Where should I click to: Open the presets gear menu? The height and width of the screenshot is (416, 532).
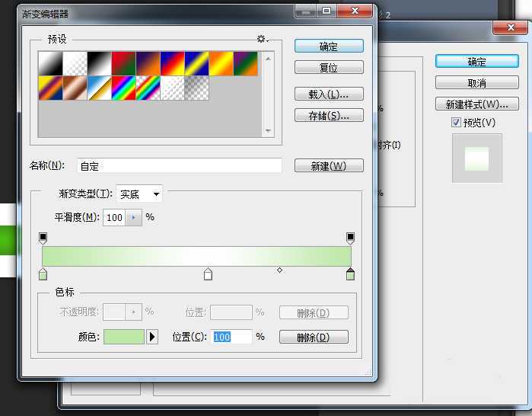click(263, 39)
